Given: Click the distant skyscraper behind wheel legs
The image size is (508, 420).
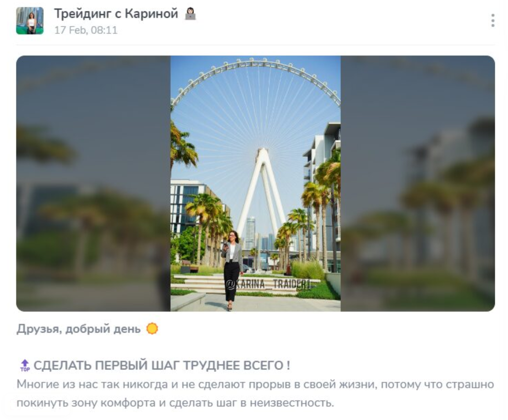Looking at the screenshot, I should pyautogui.click(x=250, y=233).
